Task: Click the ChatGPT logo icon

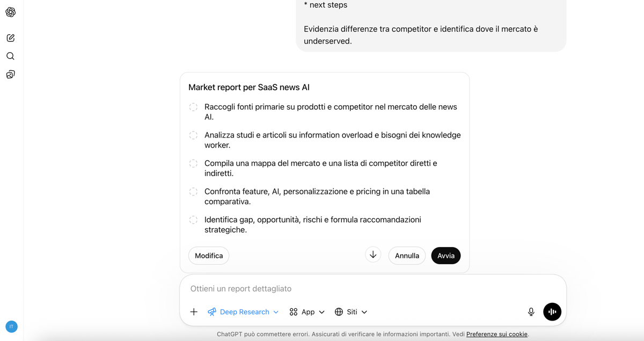Action: tap(11, 12)
